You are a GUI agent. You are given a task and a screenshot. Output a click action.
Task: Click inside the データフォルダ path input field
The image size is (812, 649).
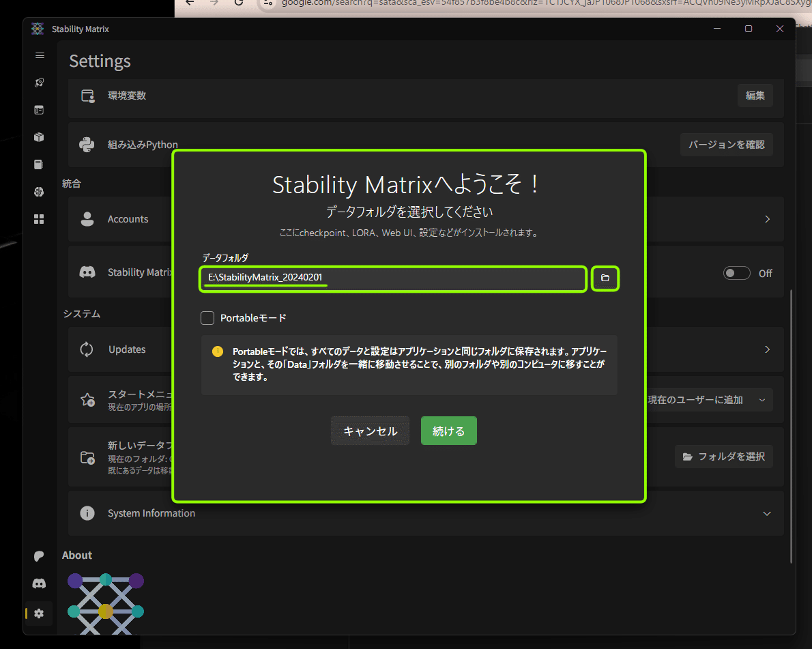pos(392,278)
